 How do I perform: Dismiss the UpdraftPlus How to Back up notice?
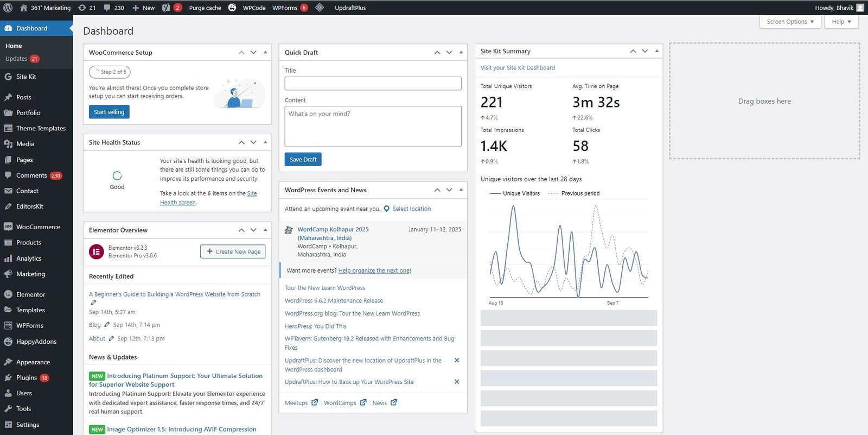click(x=457, y=382)
